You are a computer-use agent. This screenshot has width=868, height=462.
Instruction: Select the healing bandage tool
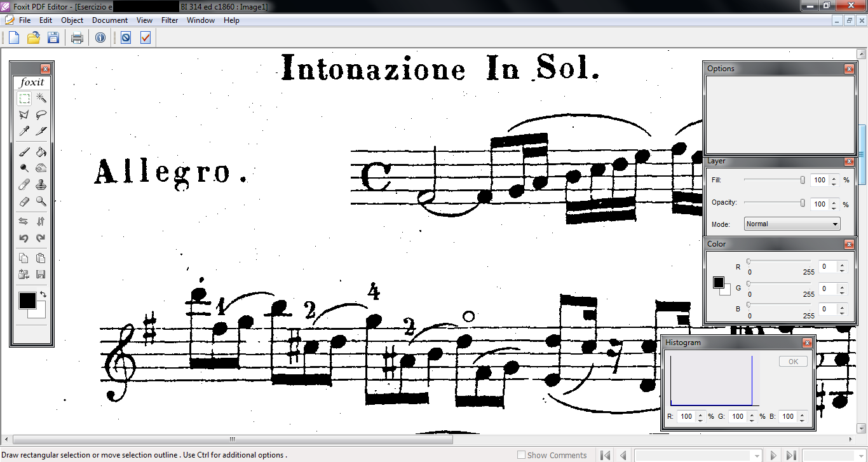pyautogui.click(x=24, y=185)
